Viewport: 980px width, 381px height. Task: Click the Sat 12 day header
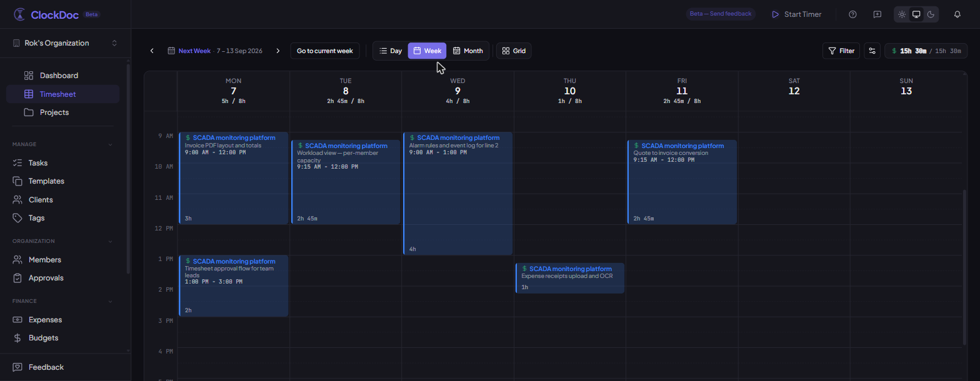click(x=794, y=91)
